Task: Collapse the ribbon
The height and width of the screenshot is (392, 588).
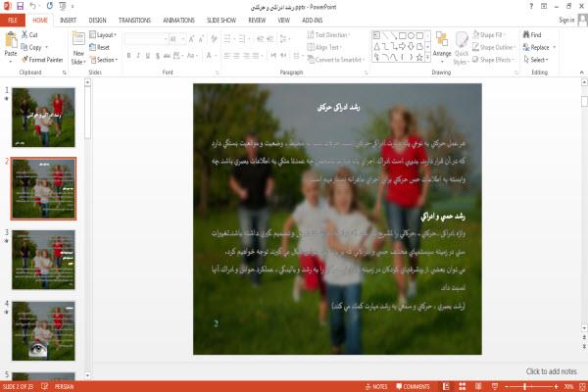Action: 581,72
